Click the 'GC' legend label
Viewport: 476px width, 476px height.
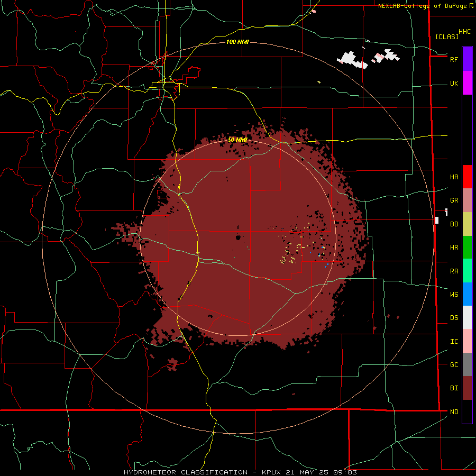454,365
